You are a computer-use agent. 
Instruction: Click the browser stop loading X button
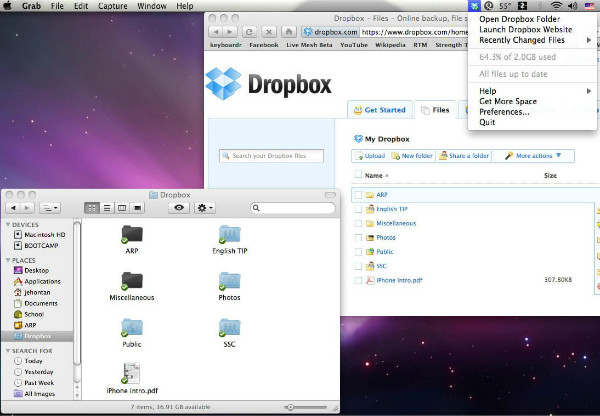(269, 32)
